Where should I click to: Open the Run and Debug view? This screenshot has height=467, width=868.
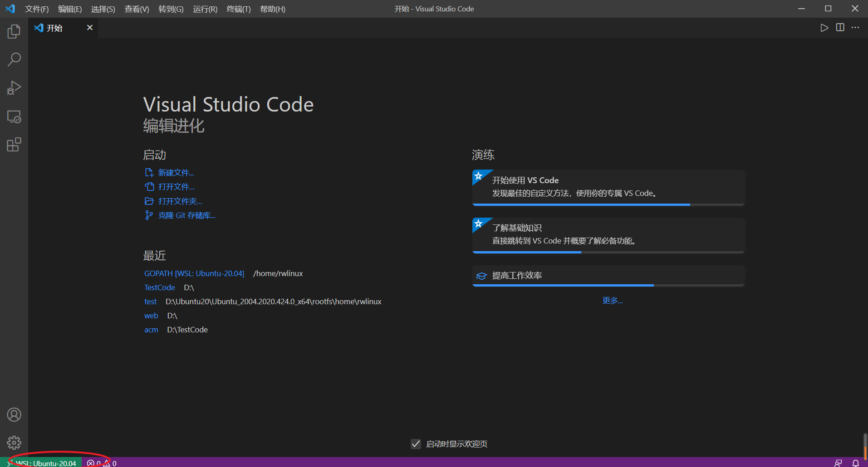tap(14, 88)
